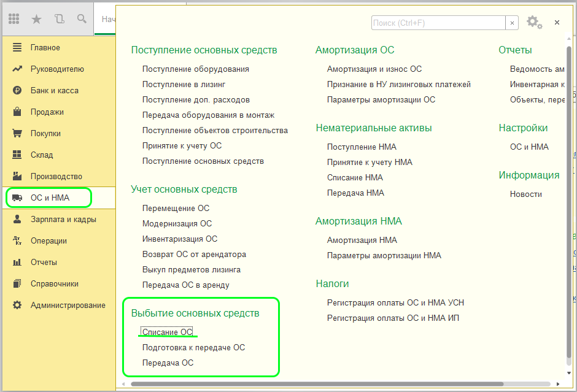Click the horizontal scrollbar thumb of the panel
Viewport: 577px width, 392px height.
tap(317, 384)
